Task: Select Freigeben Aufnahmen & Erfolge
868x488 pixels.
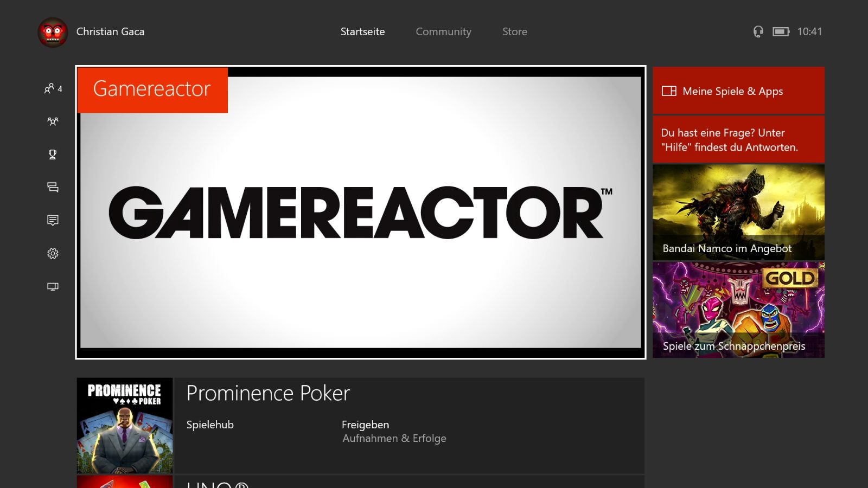Action: point(394,432)
